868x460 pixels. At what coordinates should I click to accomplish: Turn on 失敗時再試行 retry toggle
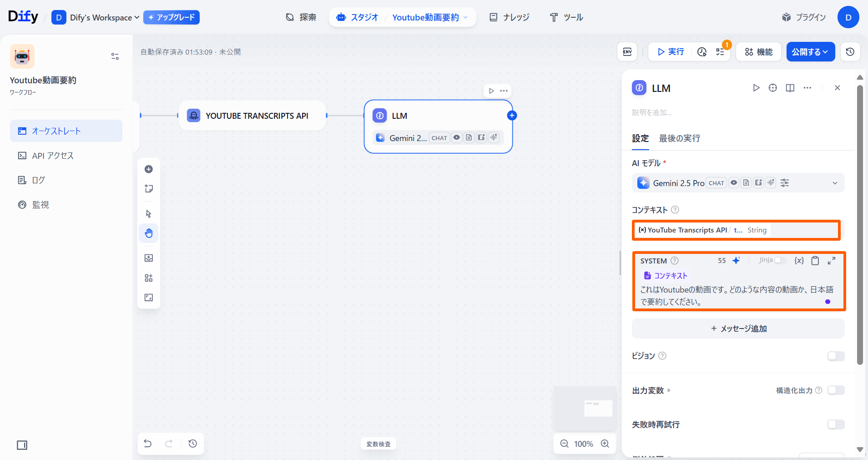[836, 425]
